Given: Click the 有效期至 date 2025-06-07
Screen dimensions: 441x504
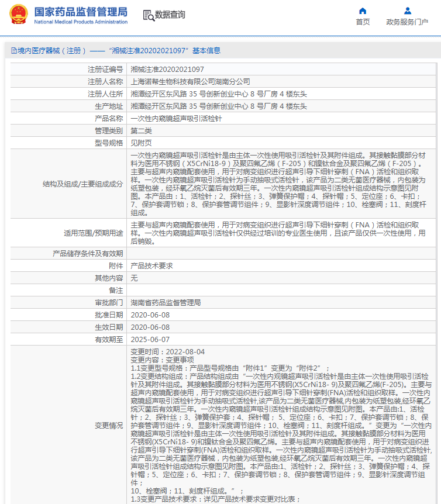Looking at the screenshot, I should click(150, 339).
